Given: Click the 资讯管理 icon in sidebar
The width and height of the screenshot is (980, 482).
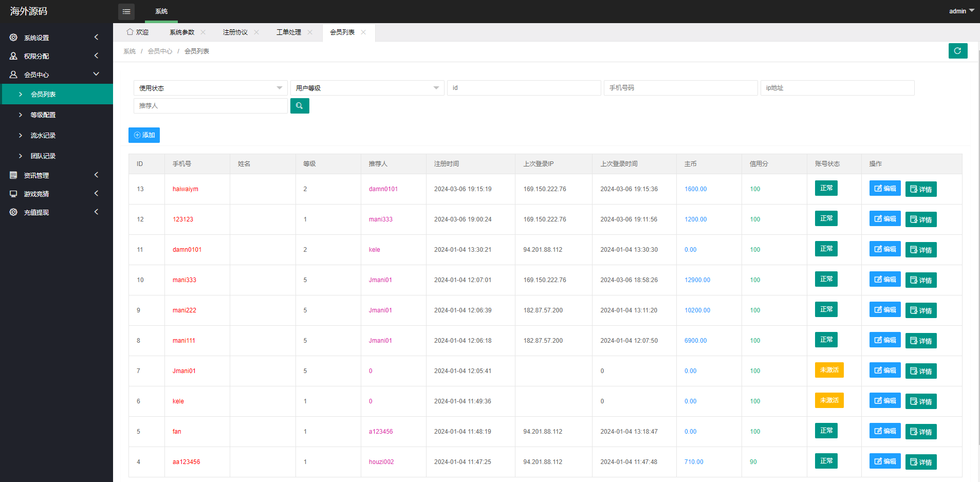Looking at the screenshot, I should [x=13, y=175].
